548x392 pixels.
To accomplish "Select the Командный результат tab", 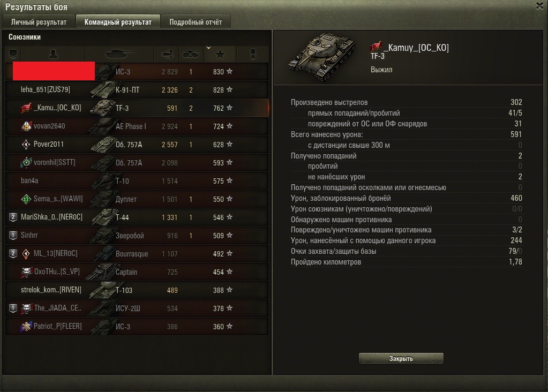I will tap(118, 21).
